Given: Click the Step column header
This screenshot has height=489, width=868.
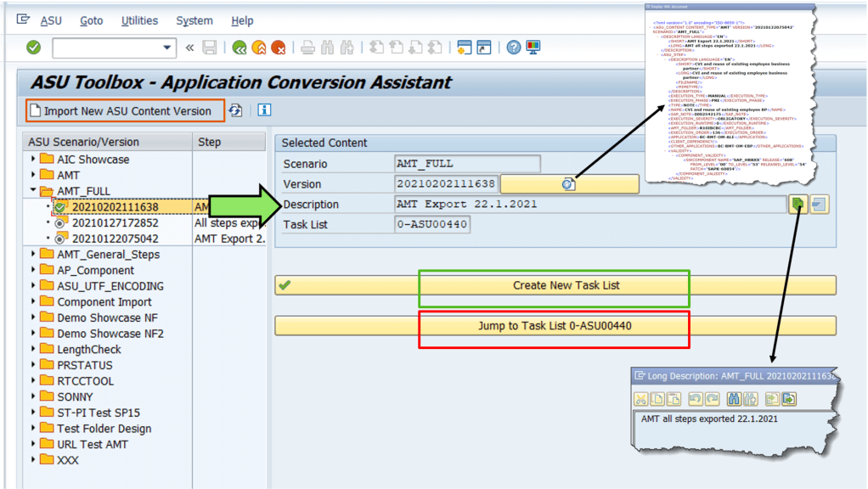Looking at the screenshot, I should point(229,142).
